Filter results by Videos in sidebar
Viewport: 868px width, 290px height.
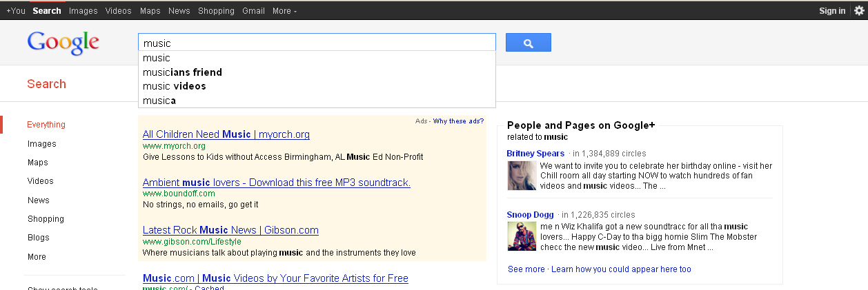(40, 181)
